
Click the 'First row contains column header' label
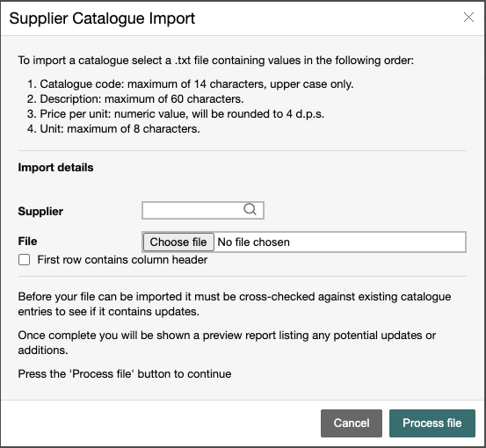122,260
